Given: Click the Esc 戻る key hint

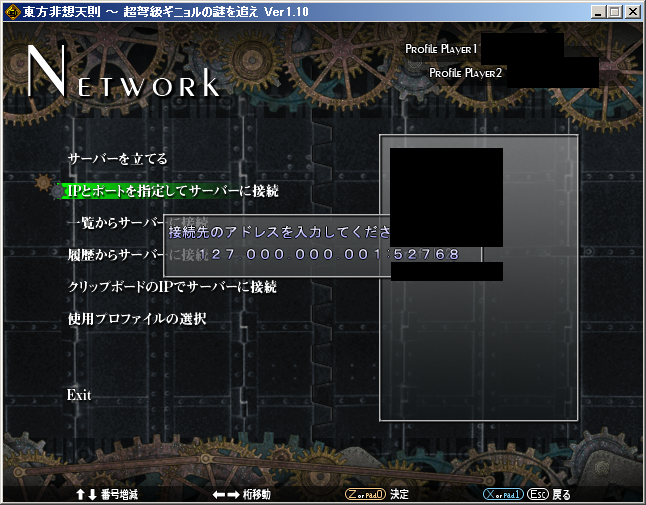Looking at the screenshot, I should pos(549,494).
